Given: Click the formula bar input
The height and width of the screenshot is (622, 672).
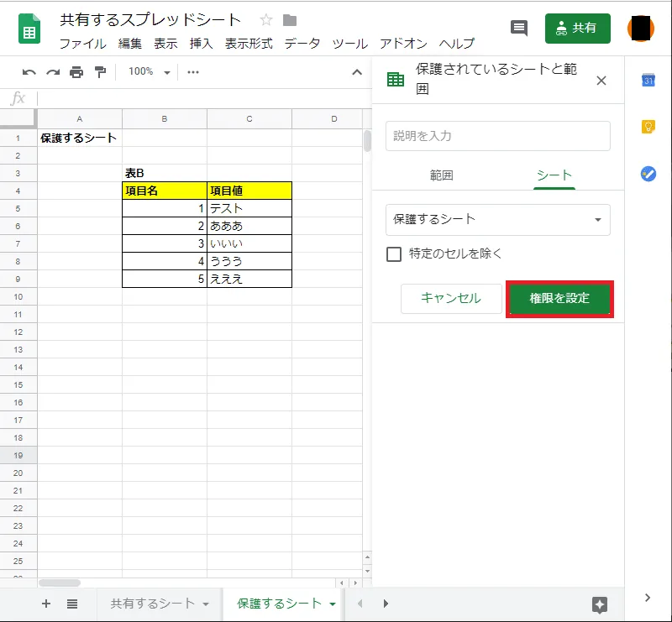Looking at the screenshot, I should pos(204,98).
